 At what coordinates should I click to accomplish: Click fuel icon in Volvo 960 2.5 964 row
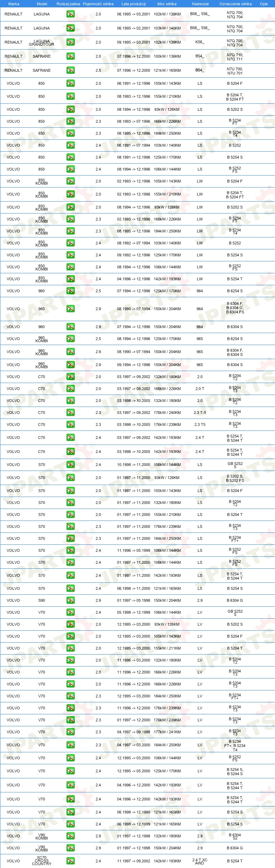[71, 291]
